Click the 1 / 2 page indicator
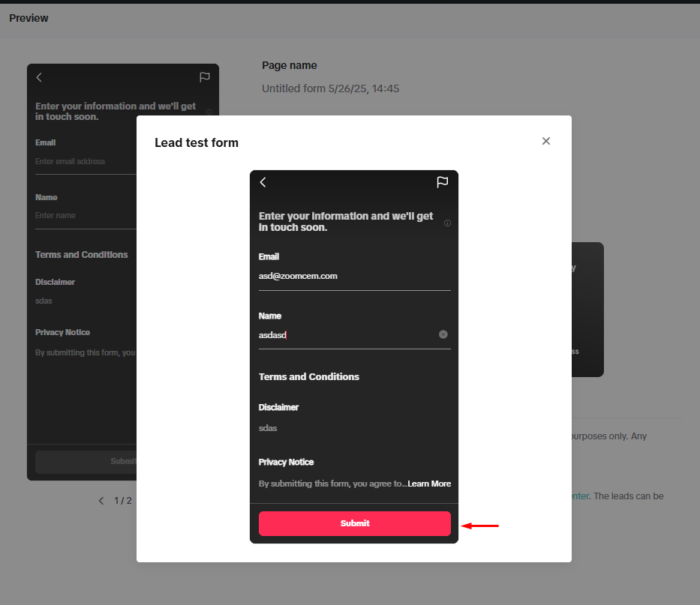 [123, 501]
